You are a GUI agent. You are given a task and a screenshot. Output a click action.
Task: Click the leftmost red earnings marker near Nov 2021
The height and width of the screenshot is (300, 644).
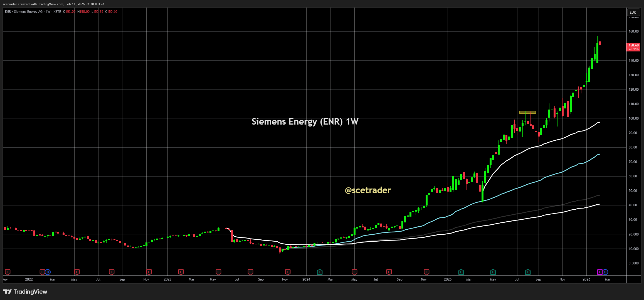8,272
